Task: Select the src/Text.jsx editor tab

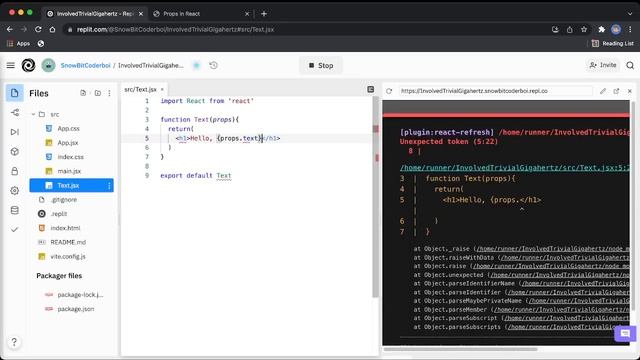Action: pos(140,89)
